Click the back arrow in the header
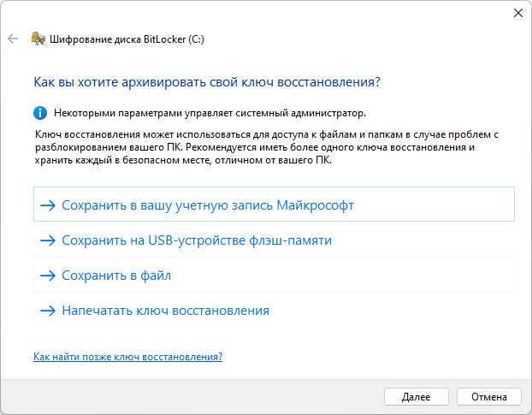 [13, 39]
